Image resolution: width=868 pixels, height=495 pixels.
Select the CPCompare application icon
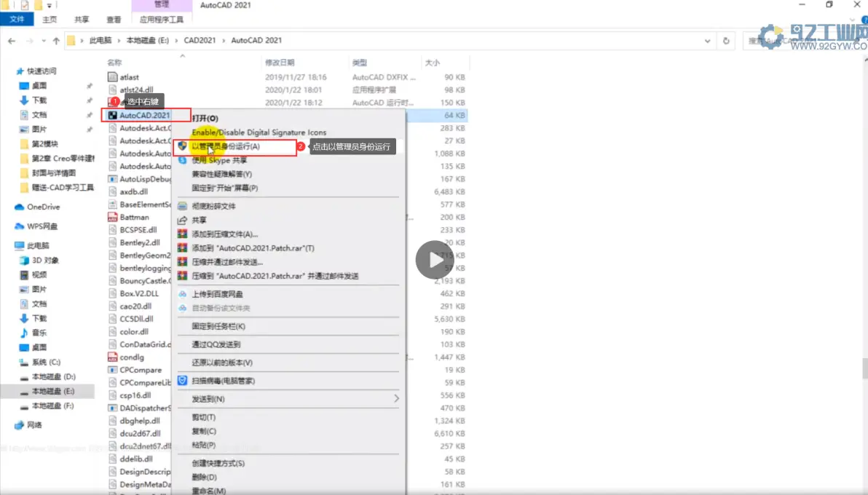(112, 370)
